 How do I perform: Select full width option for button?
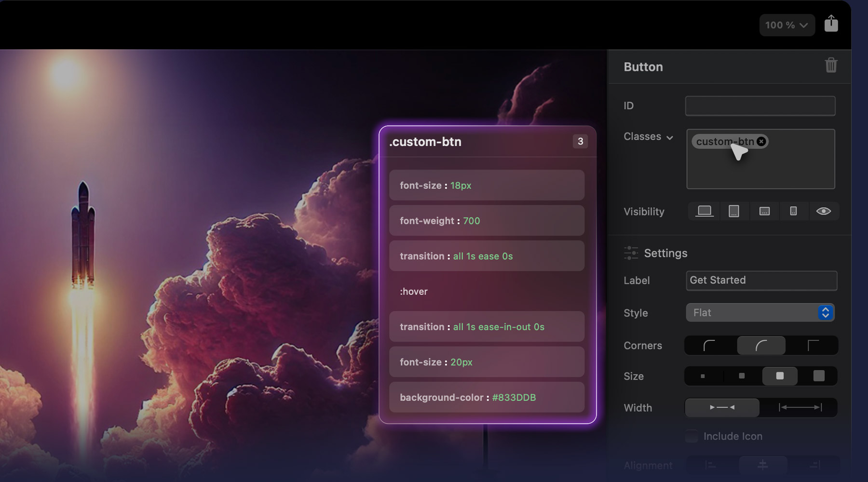pyautogui.click(x=800, y=407)
